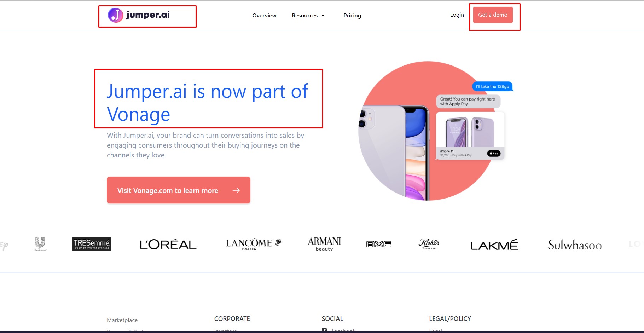
Task: Click the Kiehl's brand logo
Action: [429, 244]
